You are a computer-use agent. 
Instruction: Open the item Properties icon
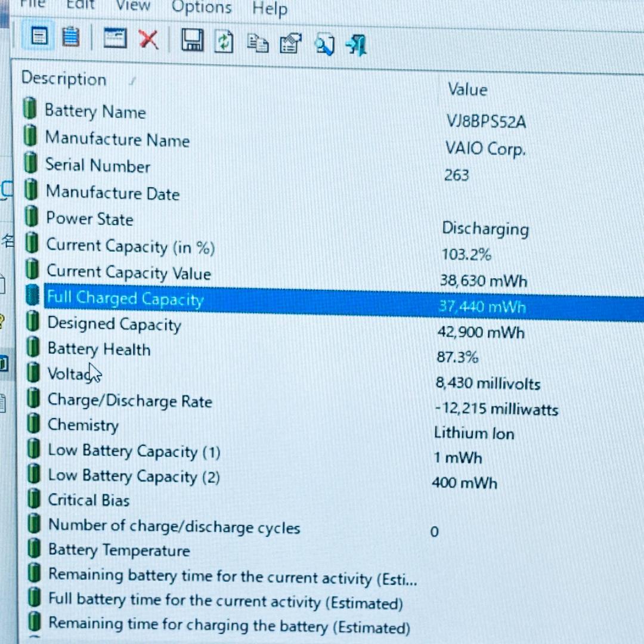tap(290, 42)
